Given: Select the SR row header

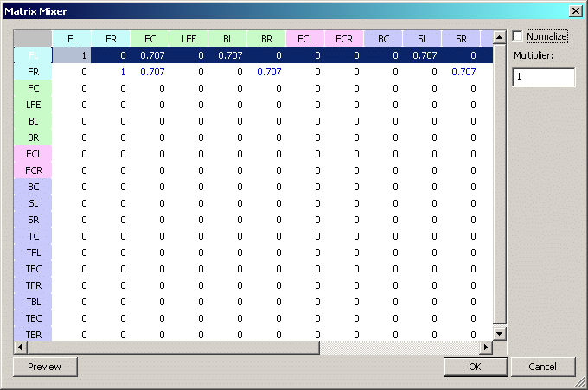Looking at the screenshot, I should tap(33, 220).
